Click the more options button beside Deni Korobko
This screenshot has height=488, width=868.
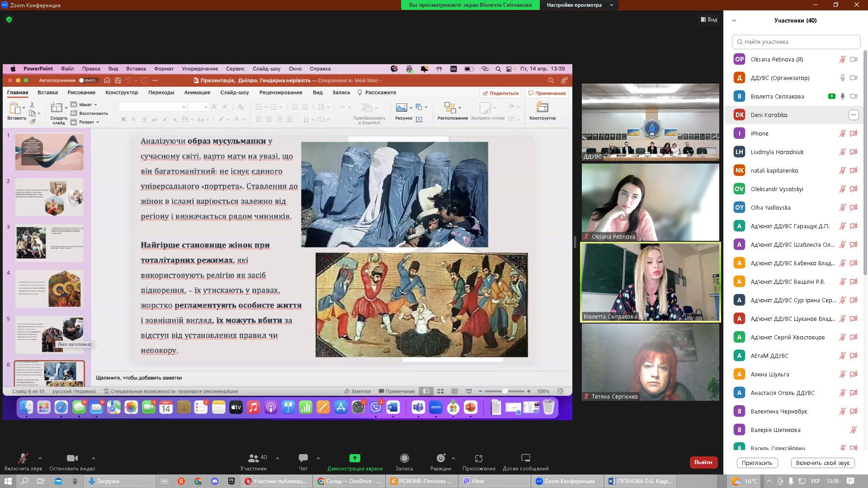pos(853,115)
